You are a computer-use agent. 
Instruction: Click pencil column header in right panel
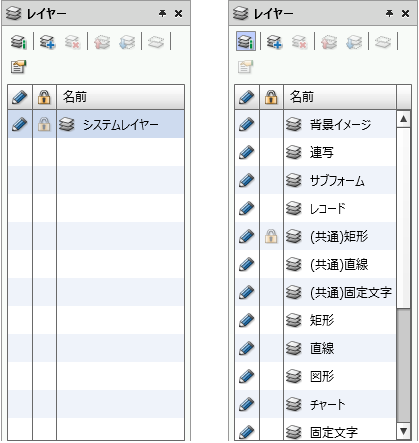coord(247,97)
